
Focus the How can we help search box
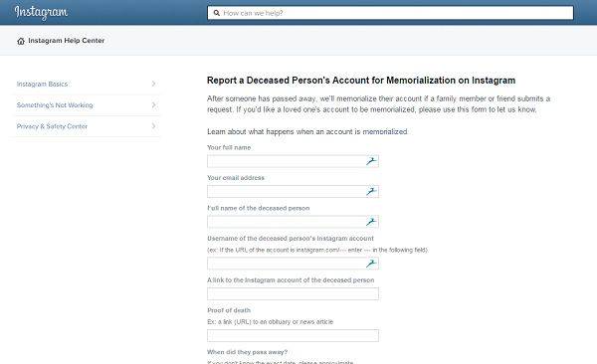tap(390, 13)
